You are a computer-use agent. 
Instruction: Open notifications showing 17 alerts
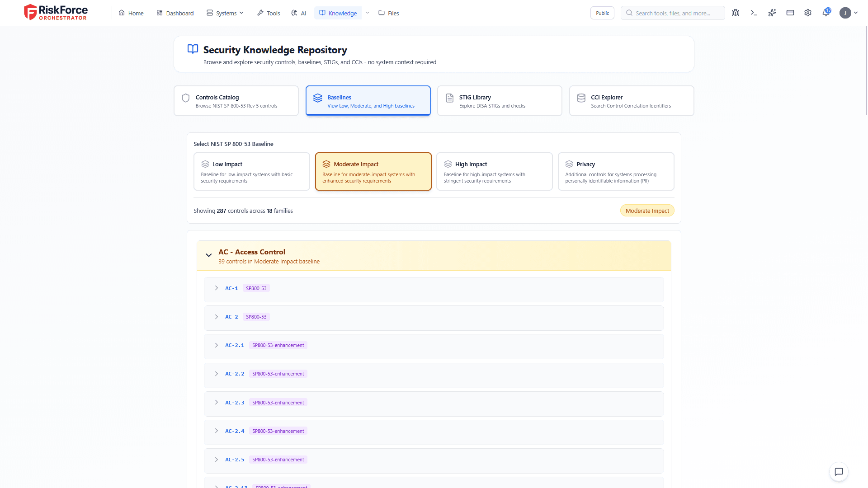click(x=826, y=13)
